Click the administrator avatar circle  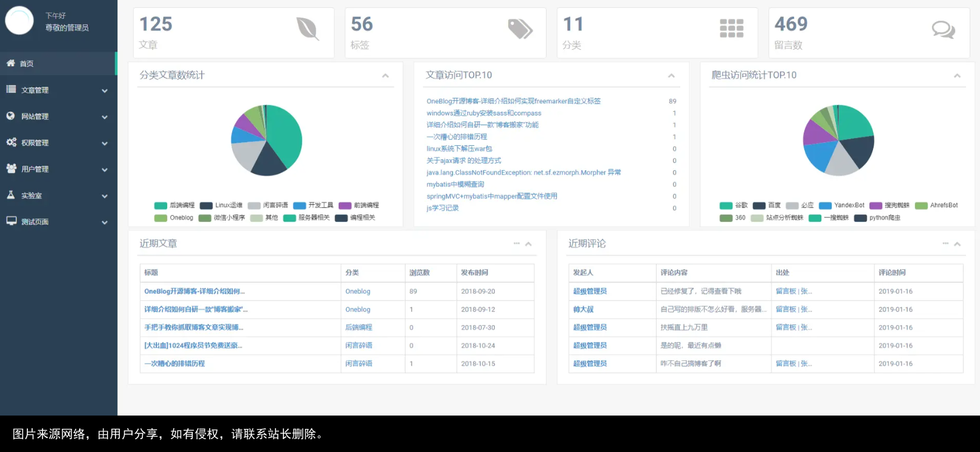click(19, 21)
